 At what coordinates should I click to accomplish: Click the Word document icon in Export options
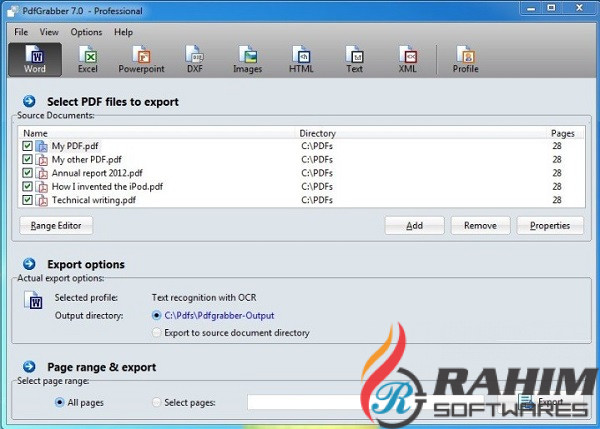pyautogui.click(x=33, y=300)
